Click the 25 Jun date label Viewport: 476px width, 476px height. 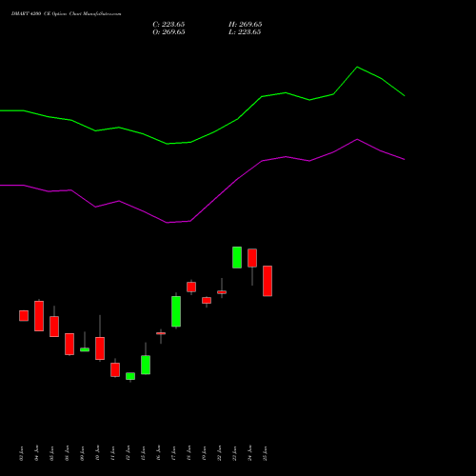[x=265, y=453]
